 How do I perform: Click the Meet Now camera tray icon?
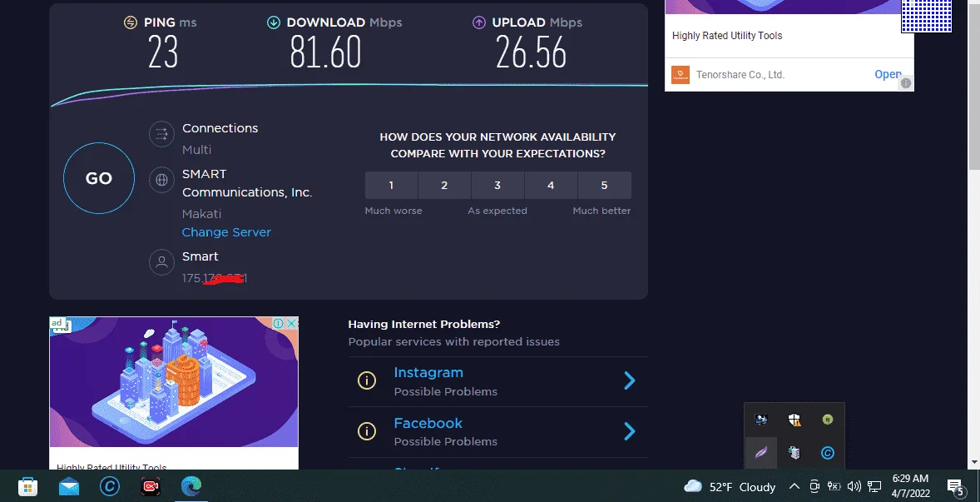tap(814, 486)
